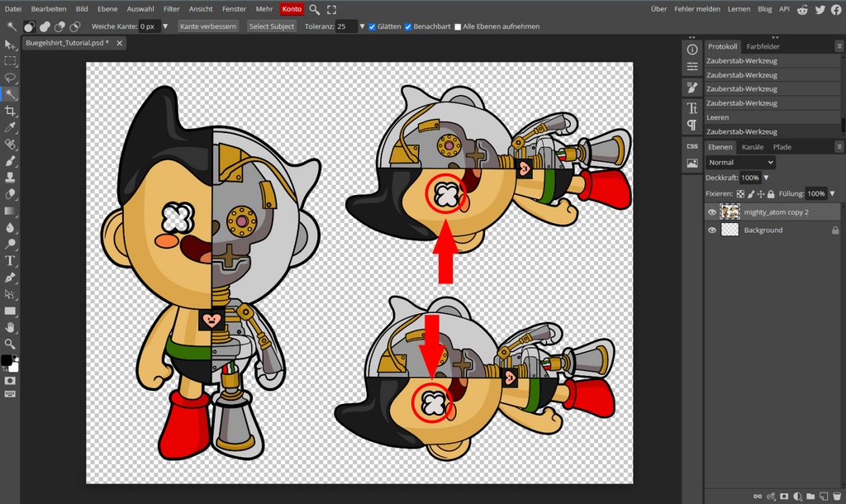Select the Eyedropper tool

tap(10, 128)
